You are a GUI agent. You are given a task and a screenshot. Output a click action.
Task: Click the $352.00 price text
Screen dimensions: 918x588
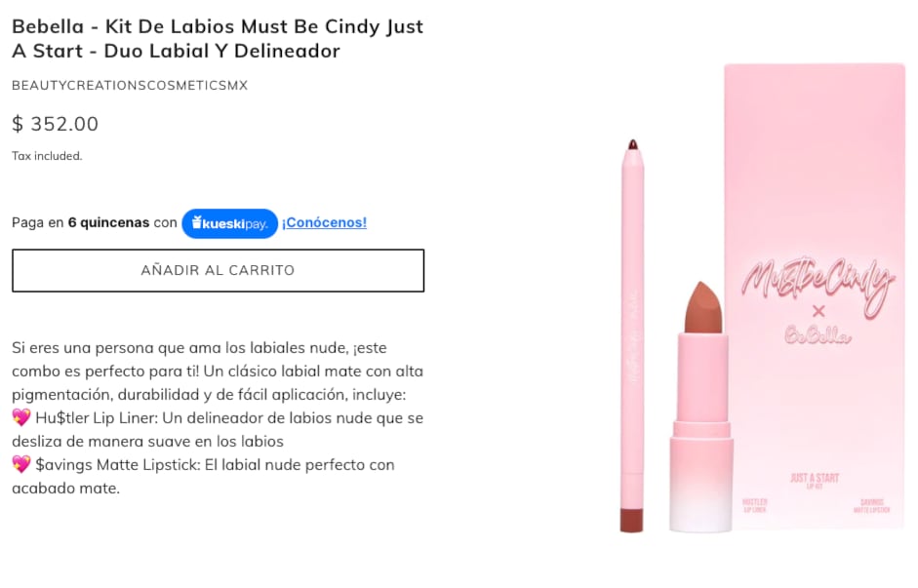point(56,124)
